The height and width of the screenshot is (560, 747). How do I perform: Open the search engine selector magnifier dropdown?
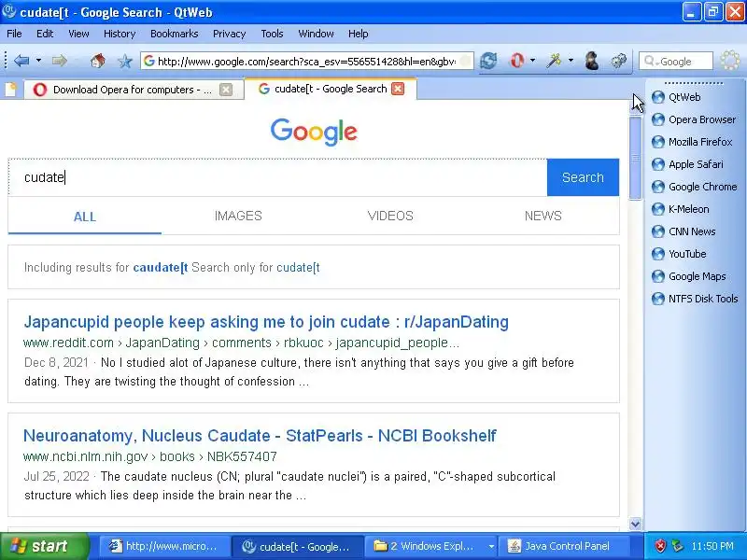(650, 61)
